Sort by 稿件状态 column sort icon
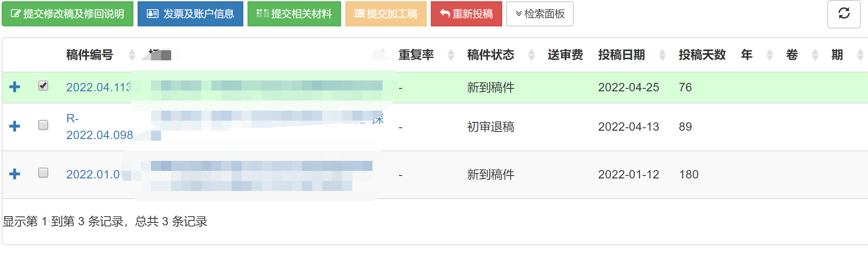868x253 pixels. point(531,55)
